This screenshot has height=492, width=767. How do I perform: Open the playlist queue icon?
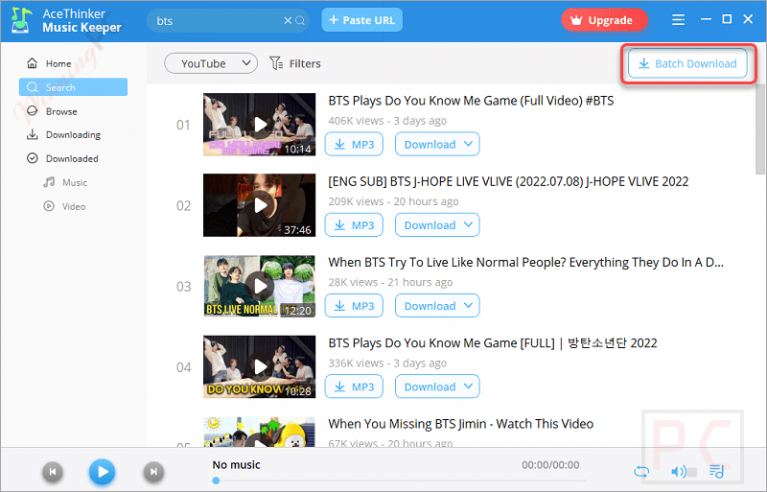pyautogui.click(x=717, y=472)
